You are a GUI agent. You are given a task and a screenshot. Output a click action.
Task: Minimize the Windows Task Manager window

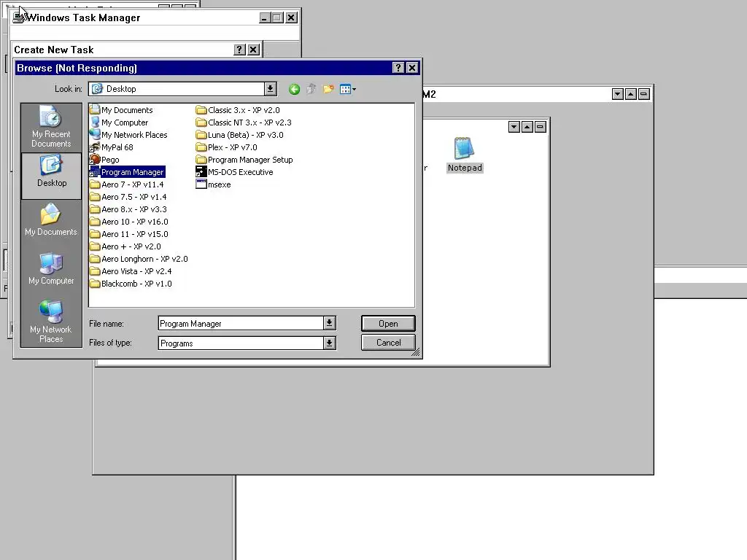coord(265,17)
